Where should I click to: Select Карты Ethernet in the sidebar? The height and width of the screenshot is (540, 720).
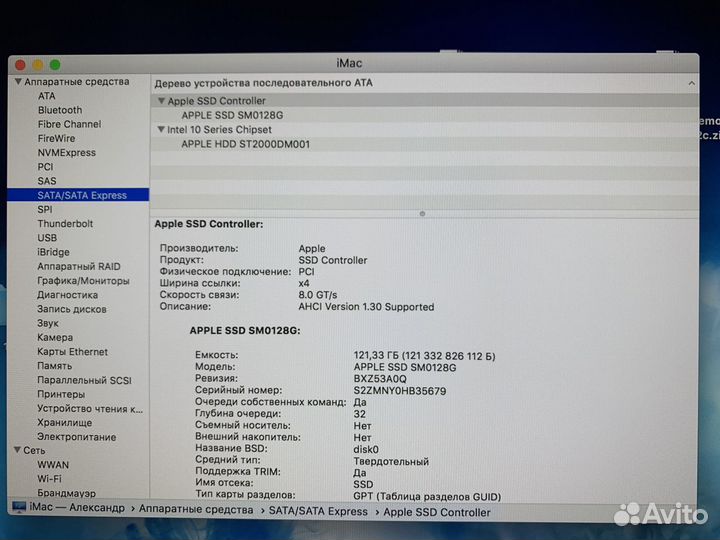pos(73,352)
